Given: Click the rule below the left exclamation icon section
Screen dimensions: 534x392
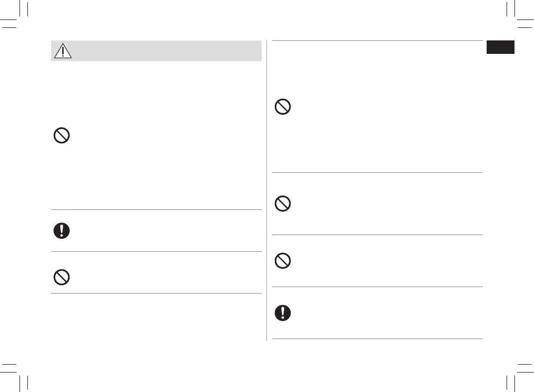Looking at the screenshot, I should point(156,252).
